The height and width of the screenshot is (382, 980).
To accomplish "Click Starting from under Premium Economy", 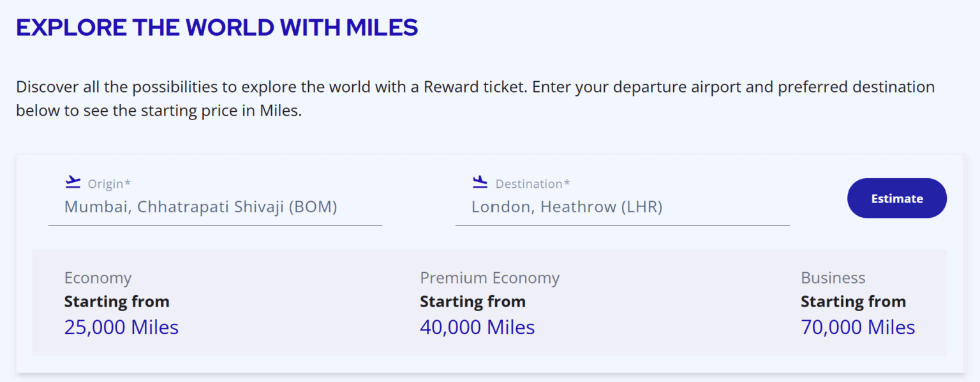I will (472, 301).
